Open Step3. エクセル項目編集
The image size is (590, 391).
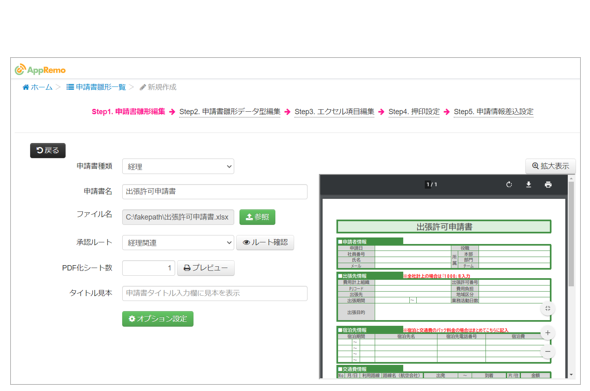tap(334, 111)
